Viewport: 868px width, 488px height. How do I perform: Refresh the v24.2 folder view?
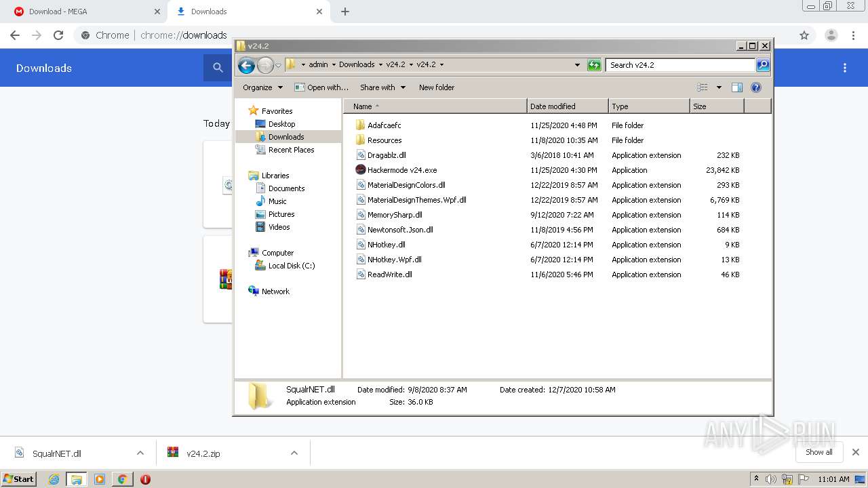click(x=594, y=65)
